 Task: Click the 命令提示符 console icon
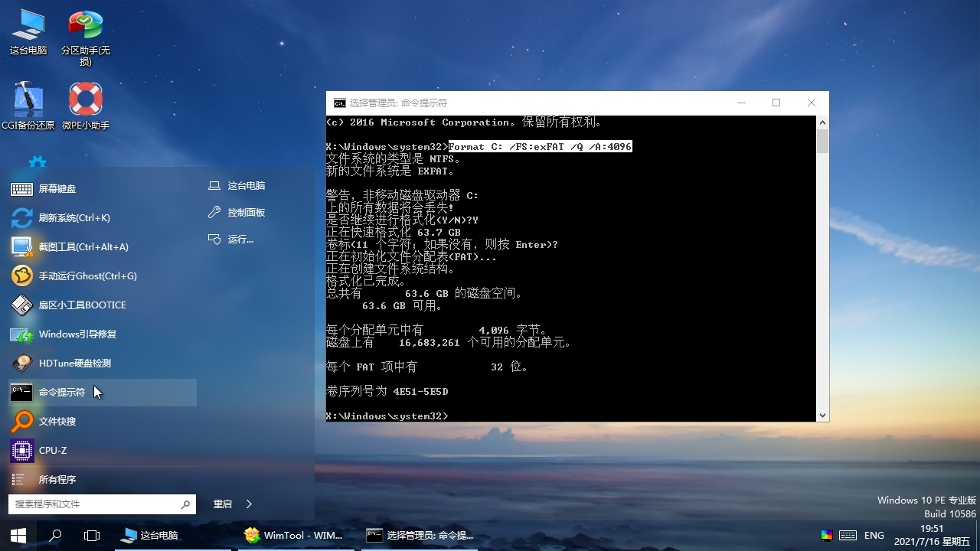pyautogui.click(x=21, y=393)
